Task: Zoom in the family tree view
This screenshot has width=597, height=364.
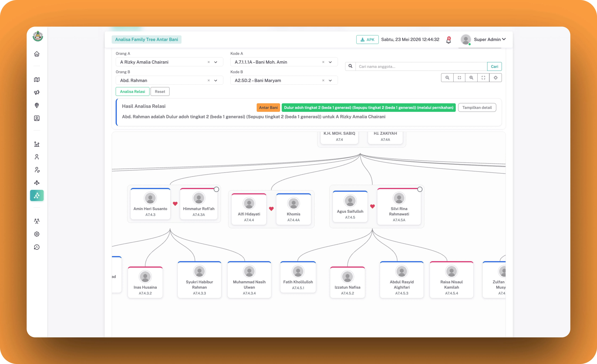Action: coord(471,78)
